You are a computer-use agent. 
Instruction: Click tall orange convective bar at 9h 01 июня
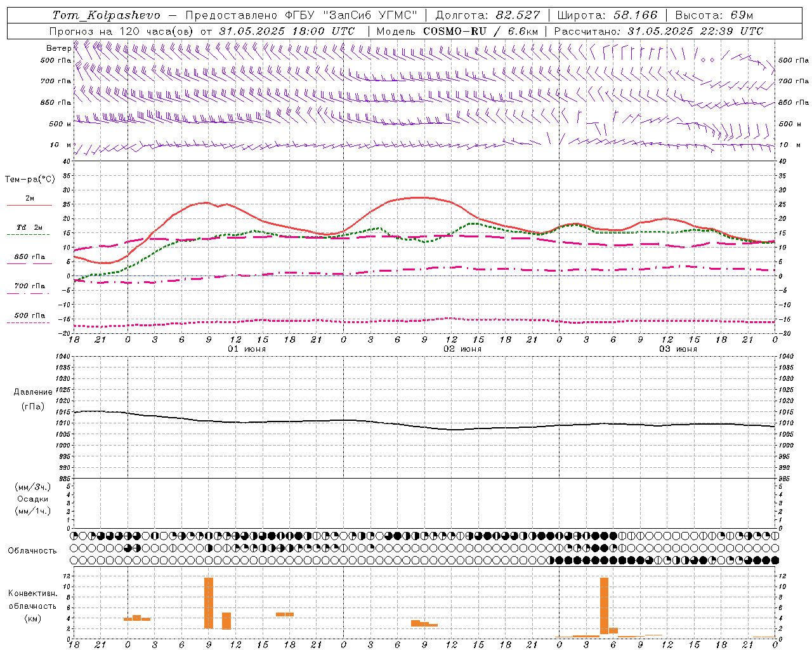pyautogui.click(x=209, y=603)
